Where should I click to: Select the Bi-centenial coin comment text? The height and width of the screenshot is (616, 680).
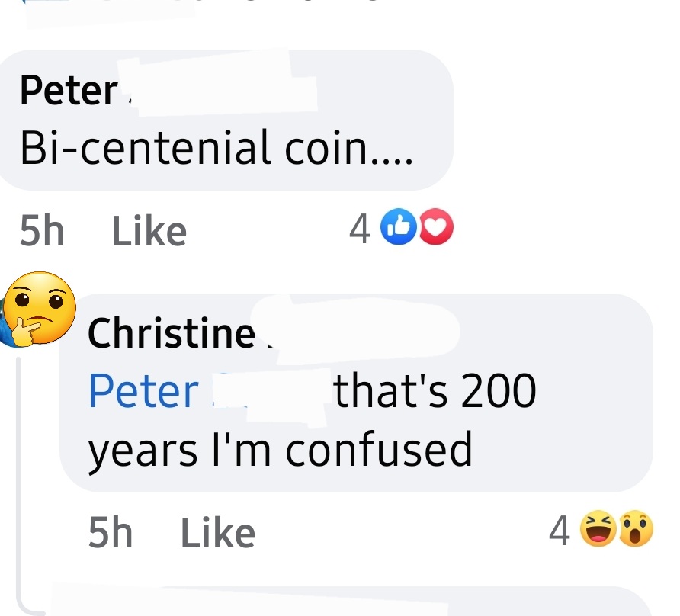tap(216, 147)
